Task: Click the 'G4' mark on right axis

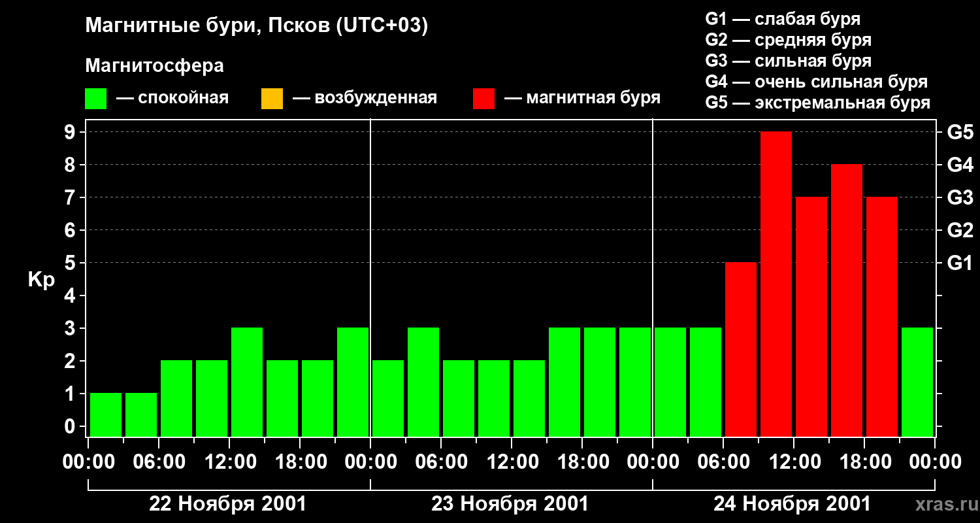Action: 960,165
